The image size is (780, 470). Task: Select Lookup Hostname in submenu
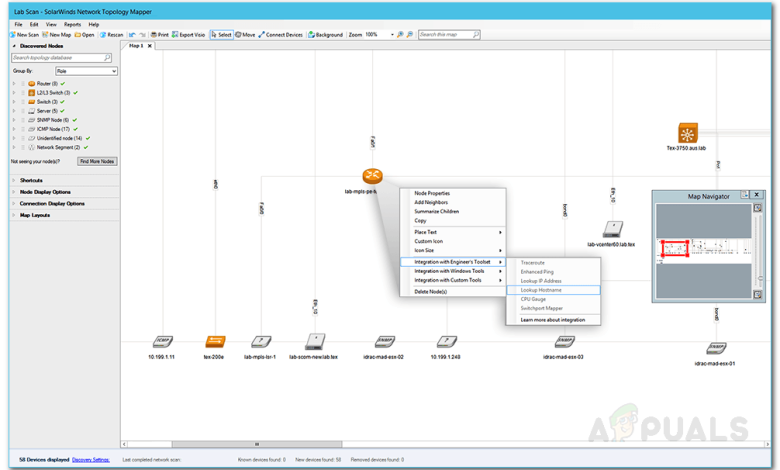click(553, 290)
